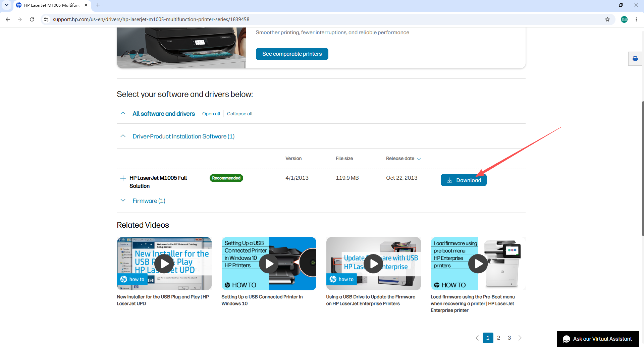Collapse Driver-Product Installation Software chevron
Screen dimensions: 644x347
click(123, 136)
